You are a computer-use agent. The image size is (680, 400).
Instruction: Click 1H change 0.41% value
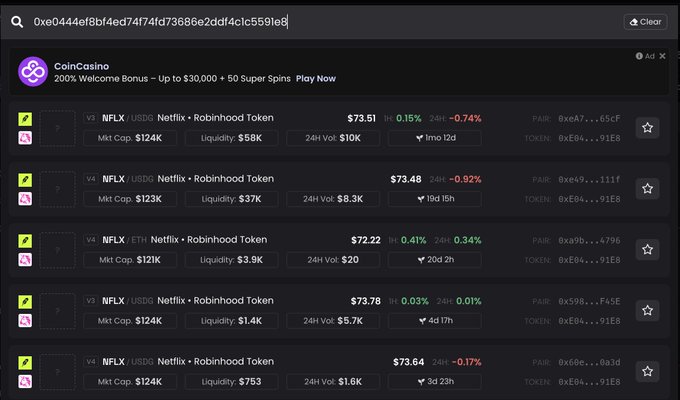[413, 240]
